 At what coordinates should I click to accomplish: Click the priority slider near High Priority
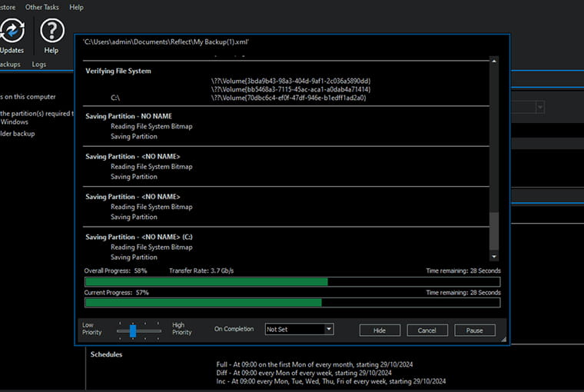(x=157, y=331)
